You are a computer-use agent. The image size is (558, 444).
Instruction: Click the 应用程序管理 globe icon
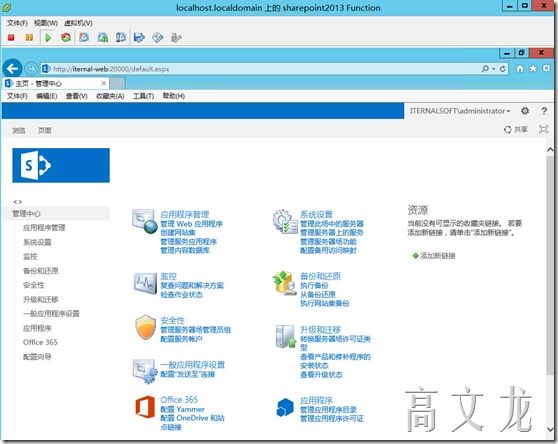pos(145,221)
